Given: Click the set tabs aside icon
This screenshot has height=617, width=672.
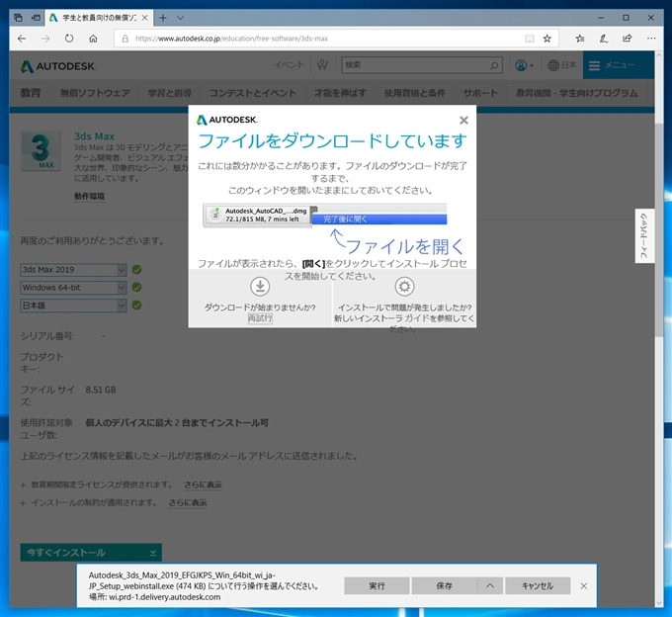Looking at the screenshot, I should 36,18.
